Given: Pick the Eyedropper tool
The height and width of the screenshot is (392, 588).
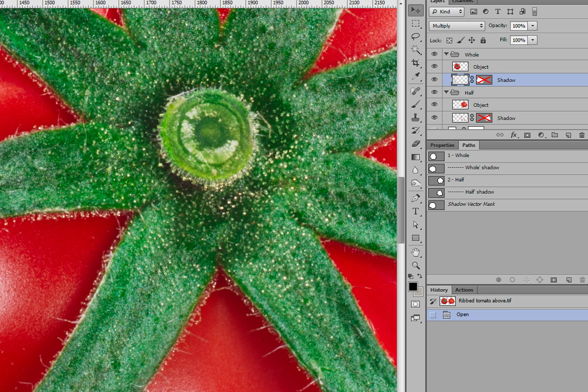Looking at the screenshot, I should 416,76.
